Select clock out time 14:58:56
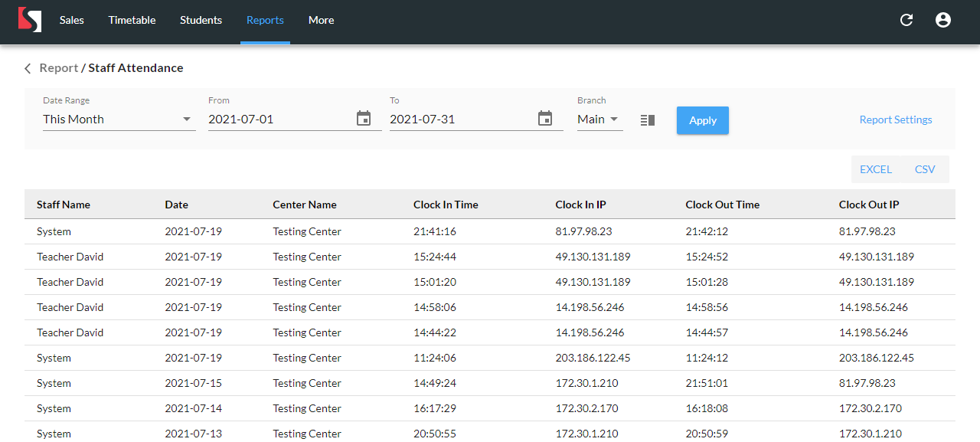 tap(707, 307)
